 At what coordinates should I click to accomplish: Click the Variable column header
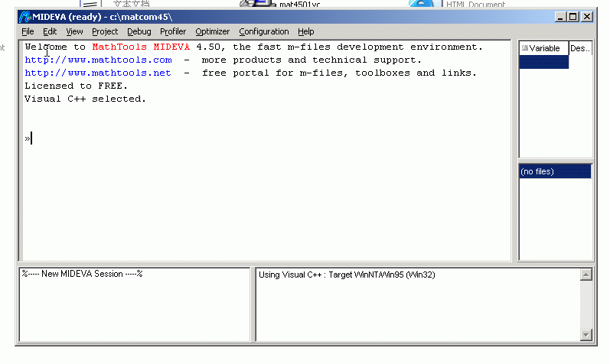[544, 48]
